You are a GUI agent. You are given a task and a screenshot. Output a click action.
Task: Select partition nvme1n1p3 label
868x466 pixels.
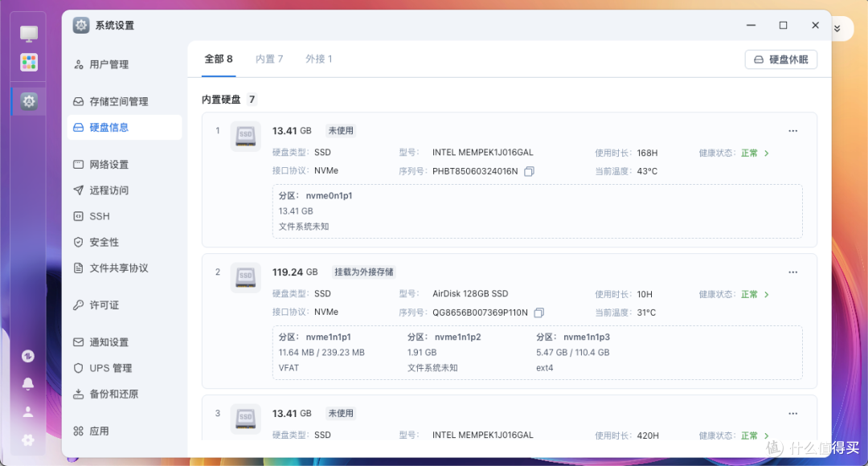click(x=587, y=337)
